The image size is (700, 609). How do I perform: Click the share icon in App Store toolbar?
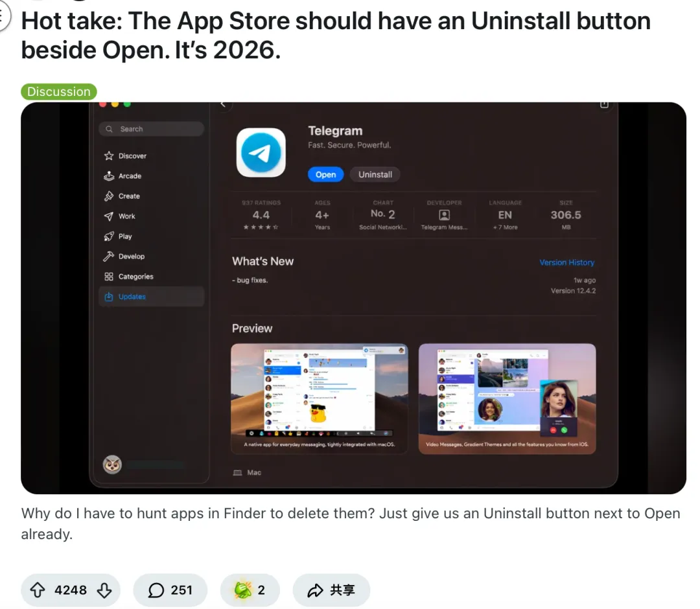pyautogui.click(x=604, y=104)
